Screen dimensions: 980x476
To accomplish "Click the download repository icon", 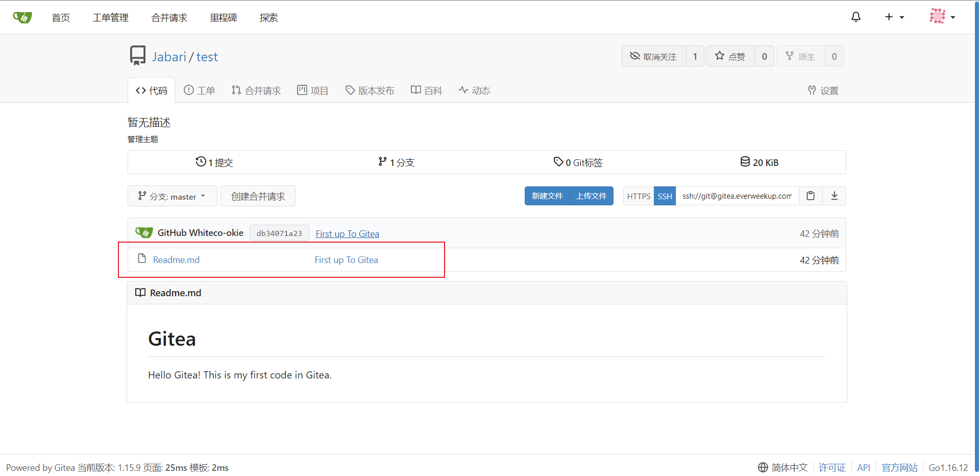I will tap(835, 196).
